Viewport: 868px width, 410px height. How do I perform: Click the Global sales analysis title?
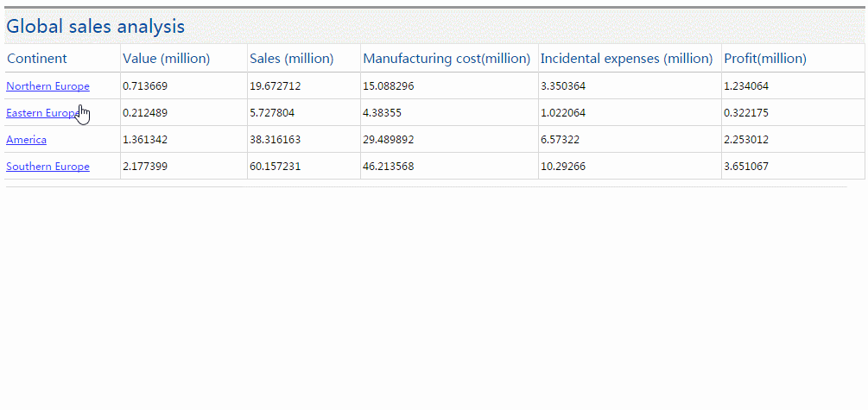[95, 26]
